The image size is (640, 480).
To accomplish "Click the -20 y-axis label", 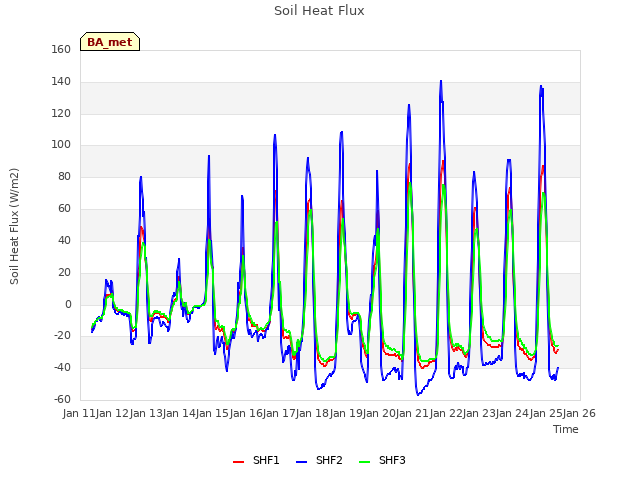I will 62,336.
